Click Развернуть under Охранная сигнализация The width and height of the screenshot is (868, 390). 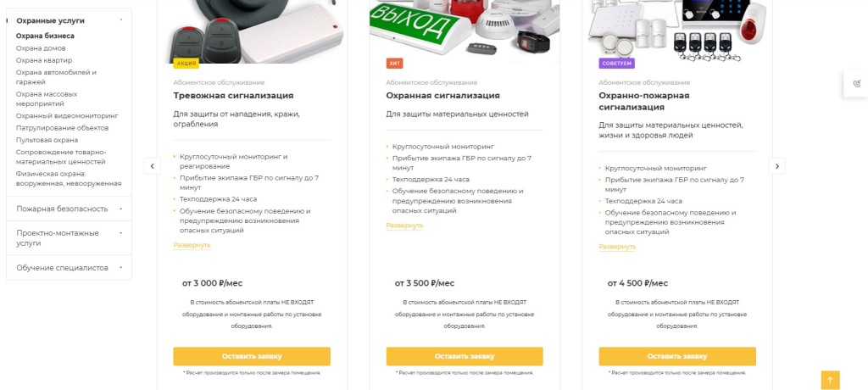coord(404,226)
